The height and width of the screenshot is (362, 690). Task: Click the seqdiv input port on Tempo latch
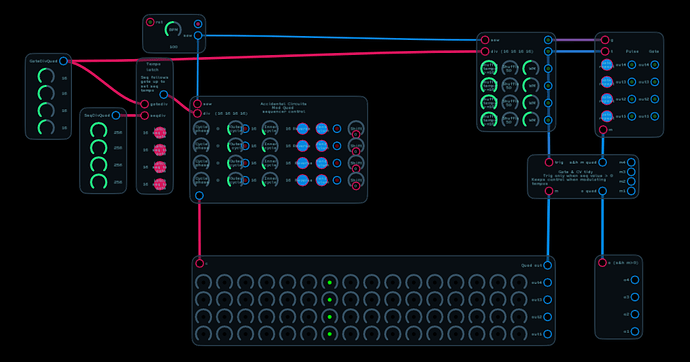tap(144, 116)
